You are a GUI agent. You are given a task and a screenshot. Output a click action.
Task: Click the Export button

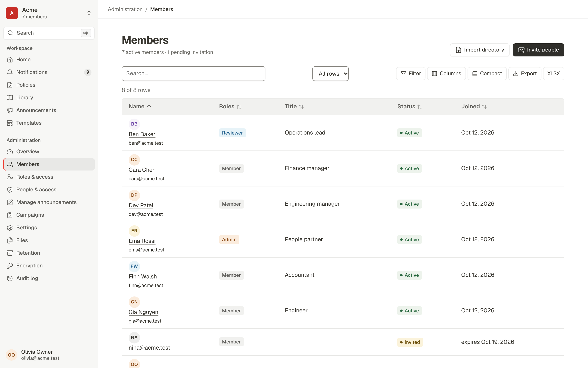525,74
